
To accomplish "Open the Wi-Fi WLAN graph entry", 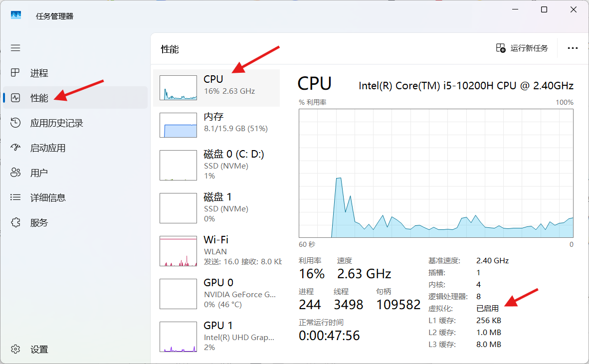I will 216,251.
